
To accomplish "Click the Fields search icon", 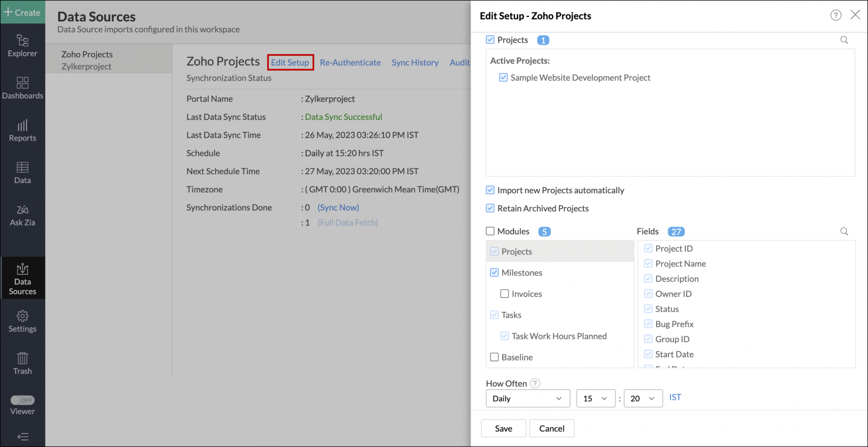I will click(x=844, y=232).
